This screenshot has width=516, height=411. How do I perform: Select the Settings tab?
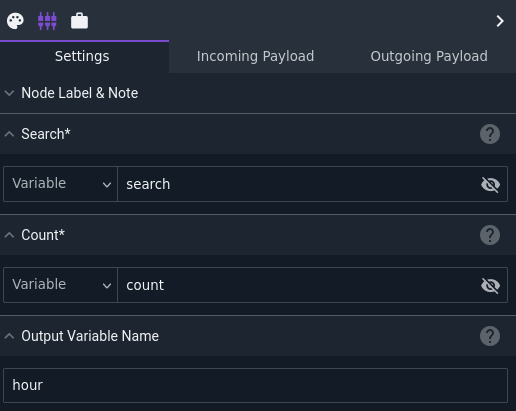(82, 56)
